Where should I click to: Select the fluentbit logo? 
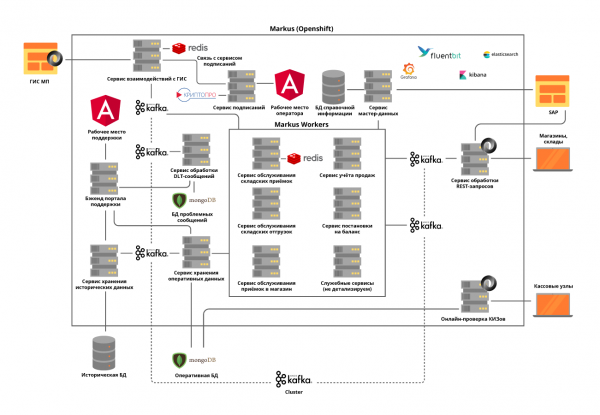coord(442,52)
